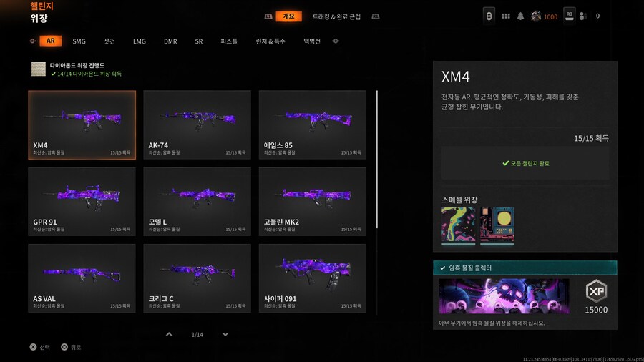Image resolution: width=644 pixels, height=362 pixels.
Task: Click the XP reward icon
Action: coord(596,291)
